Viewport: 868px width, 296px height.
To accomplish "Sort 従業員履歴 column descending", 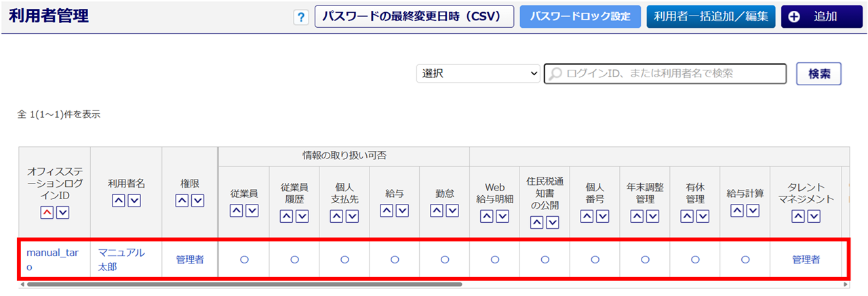I will pos(302,217).
